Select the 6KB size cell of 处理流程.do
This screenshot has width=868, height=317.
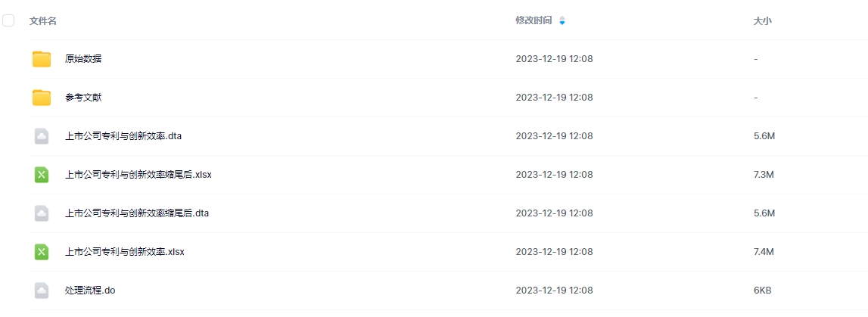click(x=762, y=291)
